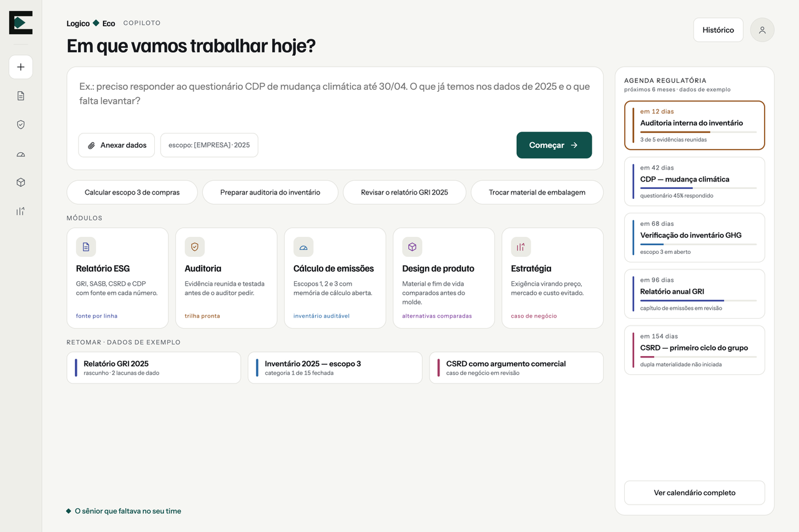
Task: Click the user profile avatar icon
Action: pyautogui.click(x=762, y=30)
